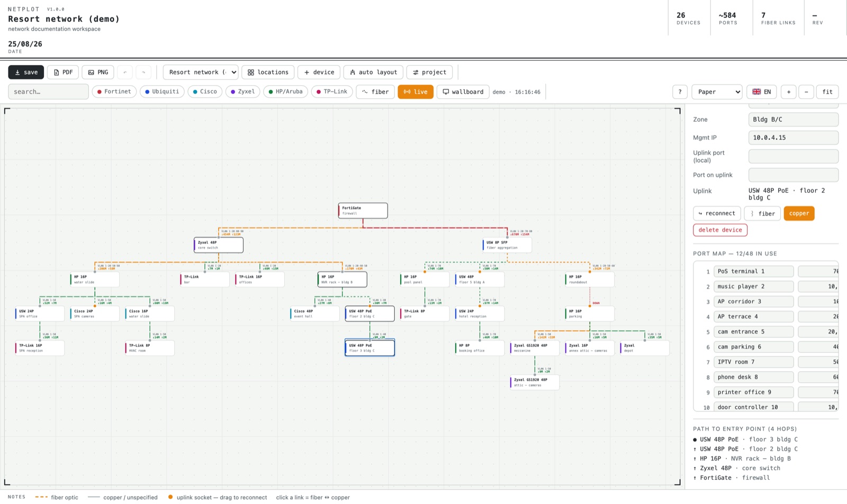Screen dimensions: 847x504
Task: Click the reconnect button
Action: point(717,213)
